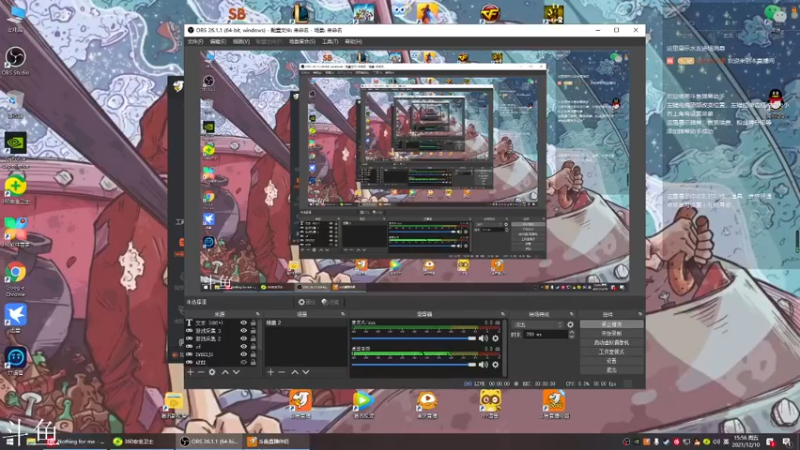Mute the microphone audio channel

point(483,338)
